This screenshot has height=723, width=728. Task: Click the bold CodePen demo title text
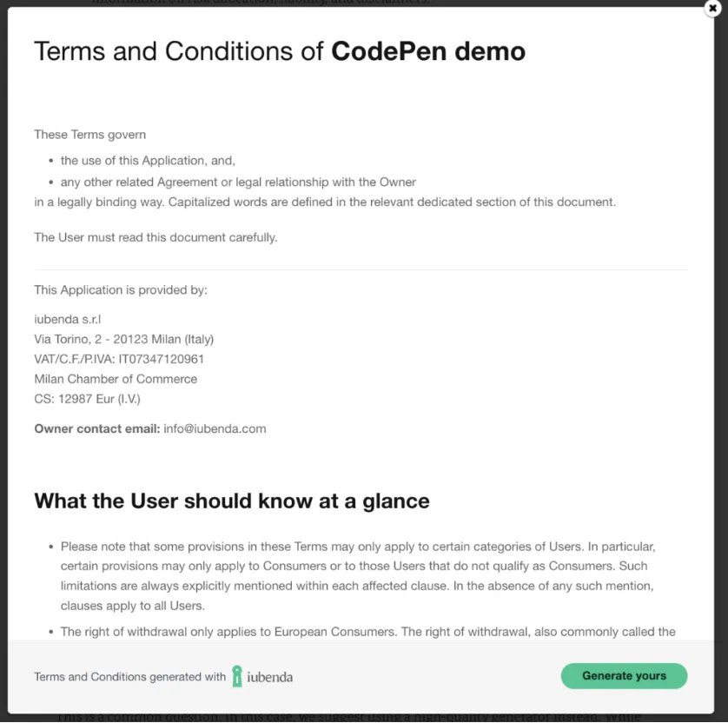(x=428, y=50)
